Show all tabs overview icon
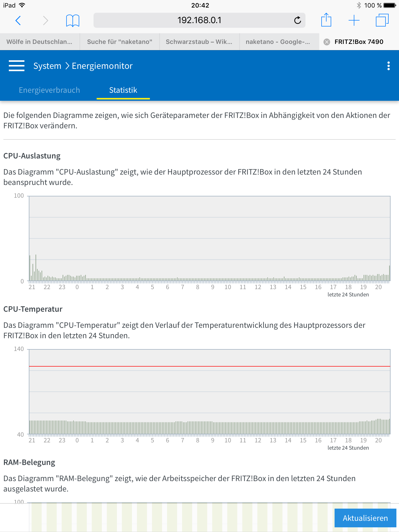Image resolution: width=399 pixels, height=532 pixels. tap(382, 20)
